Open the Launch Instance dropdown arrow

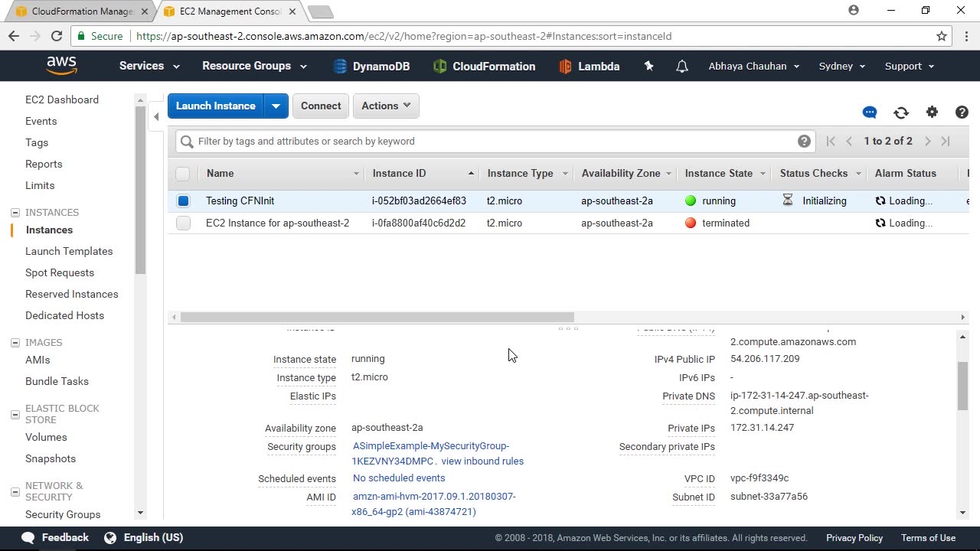coord(276,106)
